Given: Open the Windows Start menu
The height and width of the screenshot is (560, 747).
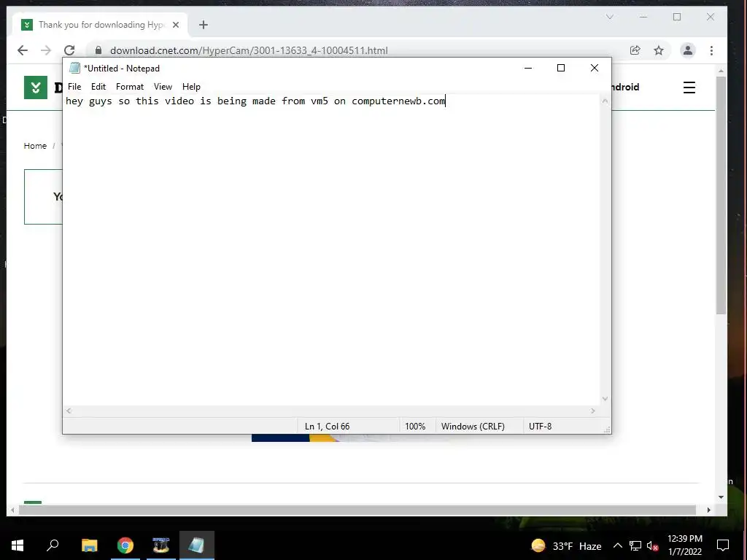Looking at the screenshot, I should (18, 545).
